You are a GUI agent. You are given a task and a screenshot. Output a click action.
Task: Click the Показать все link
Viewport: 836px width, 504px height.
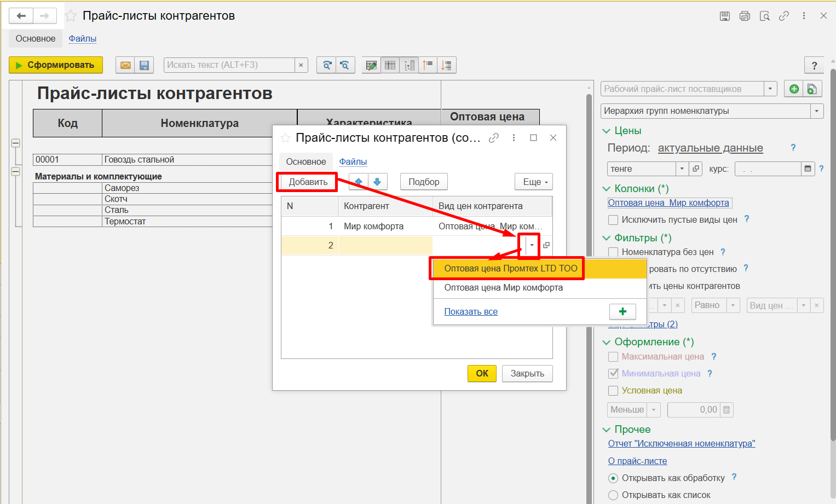[471, 312]
